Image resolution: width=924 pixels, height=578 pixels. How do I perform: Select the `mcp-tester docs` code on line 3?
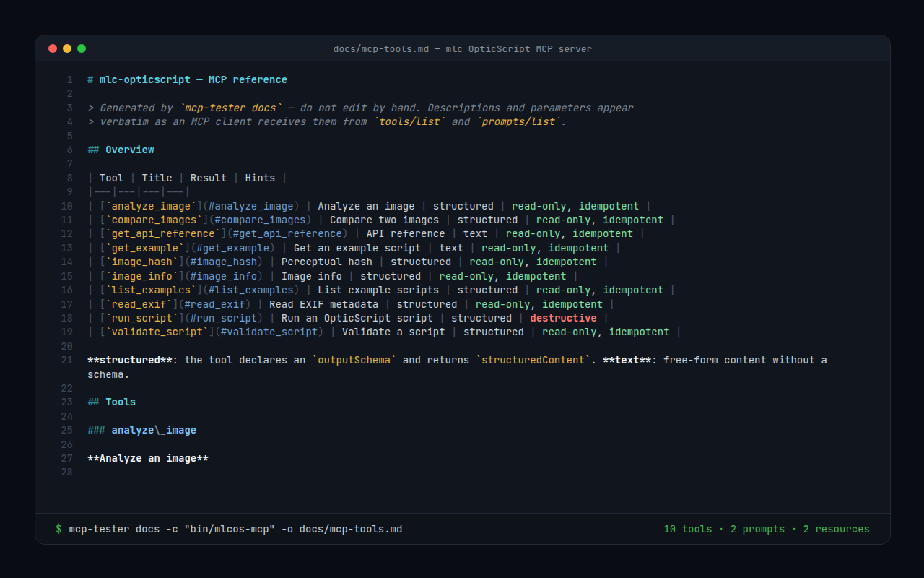[230, 108]
